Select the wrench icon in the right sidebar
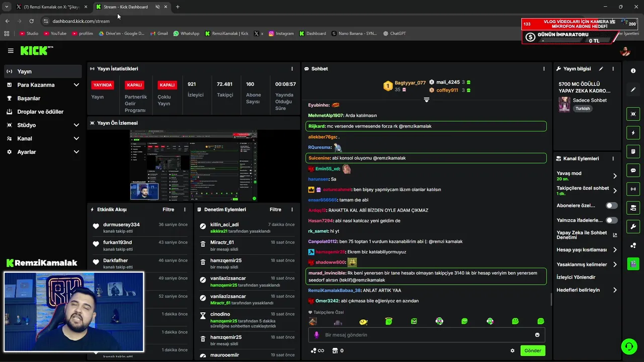This screenshot has height=362, width=644. click(x=633, y=226)
